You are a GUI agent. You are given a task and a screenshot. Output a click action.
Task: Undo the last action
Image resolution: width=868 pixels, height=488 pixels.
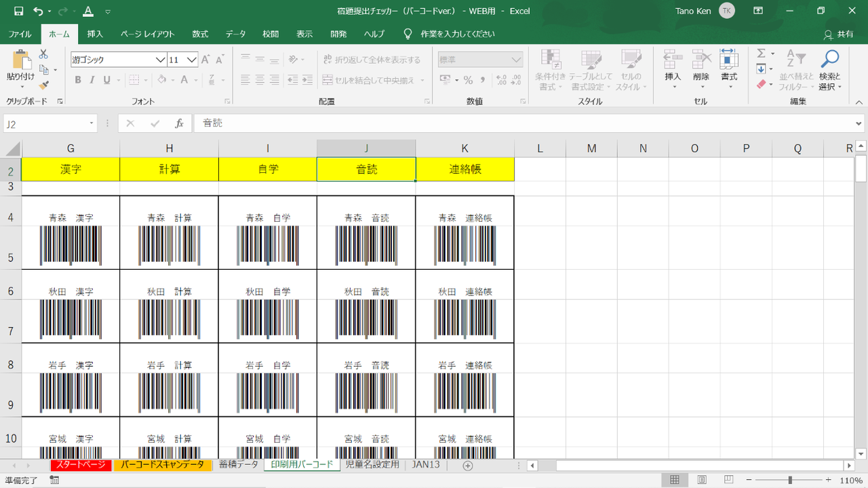[38, 11]
